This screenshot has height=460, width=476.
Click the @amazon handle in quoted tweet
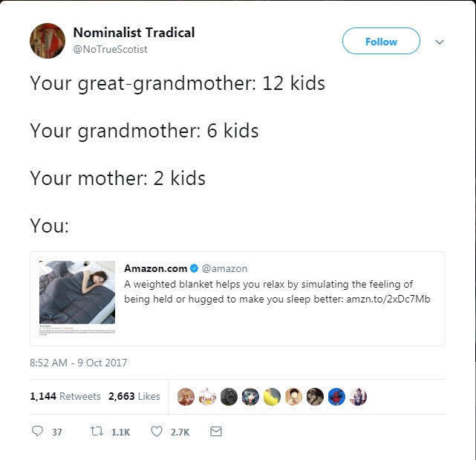point(224,268)
